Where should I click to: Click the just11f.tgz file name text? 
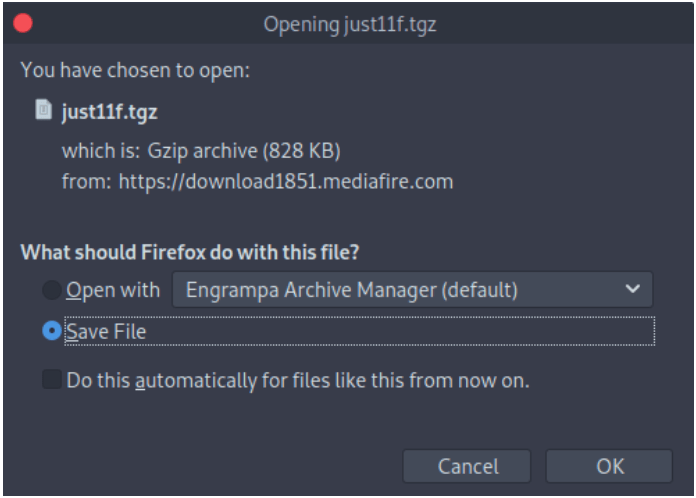point(109,111)
